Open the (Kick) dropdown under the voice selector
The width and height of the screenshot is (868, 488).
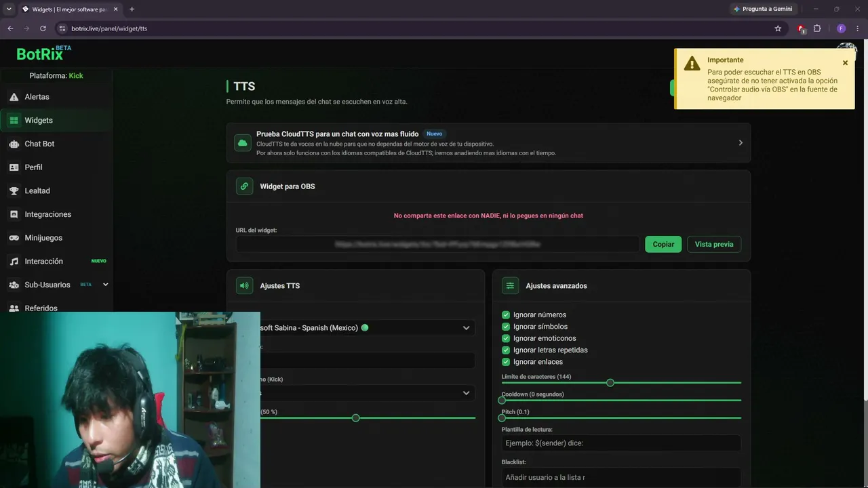click(367, 393)
